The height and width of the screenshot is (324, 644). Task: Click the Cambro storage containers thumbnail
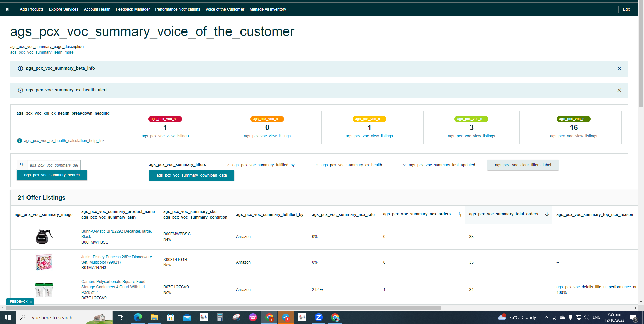(44, 290)
